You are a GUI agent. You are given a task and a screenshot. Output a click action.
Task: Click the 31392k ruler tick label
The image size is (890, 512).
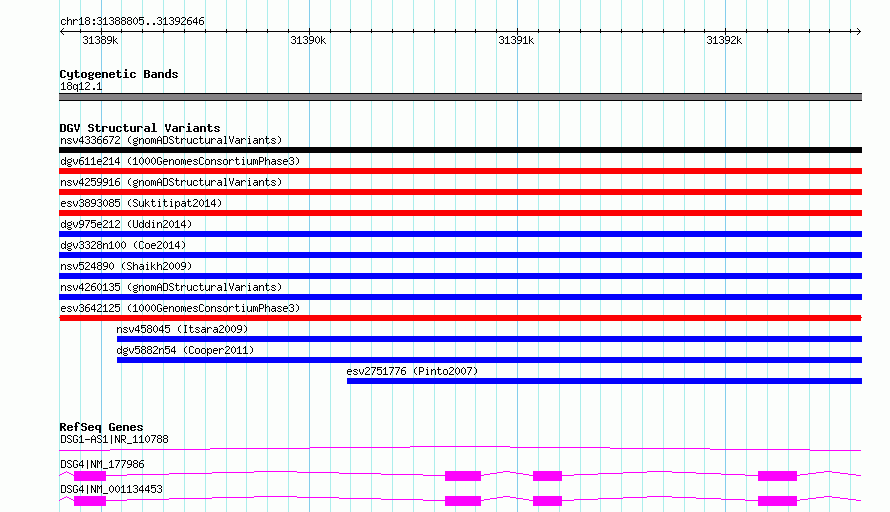coord(724,40)
